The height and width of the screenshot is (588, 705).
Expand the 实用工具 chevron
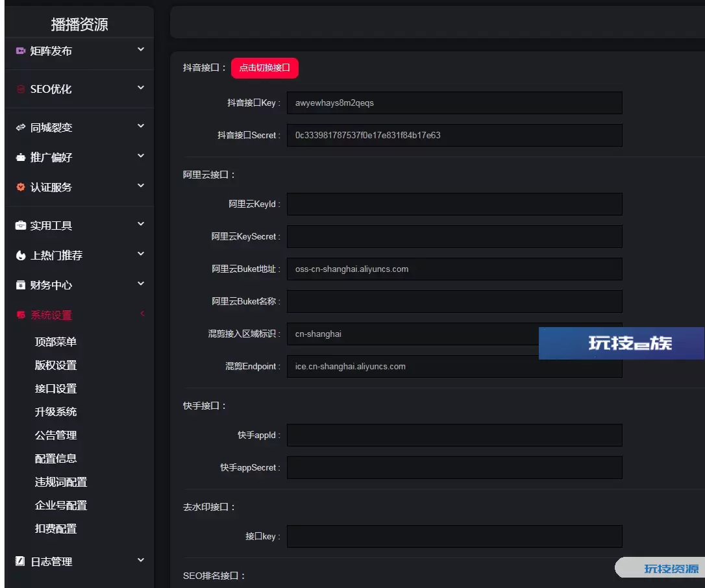tap(141, 225)
